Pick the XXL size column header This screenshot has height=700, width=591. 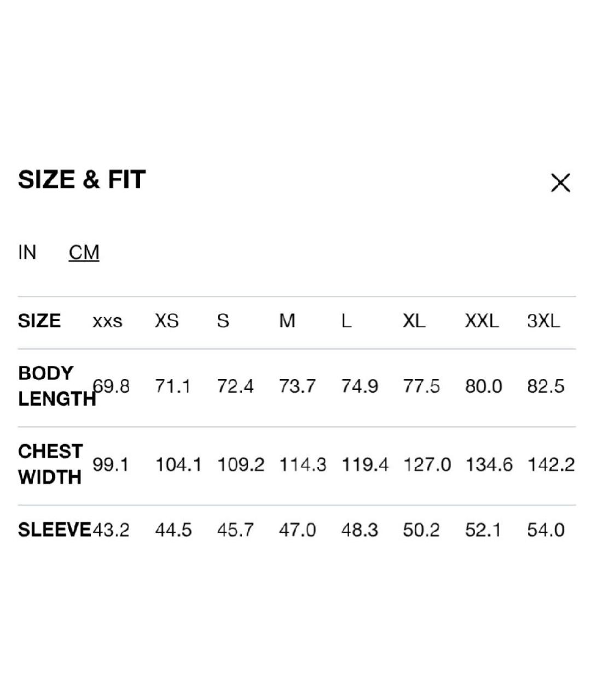click(x=482, y=321)
